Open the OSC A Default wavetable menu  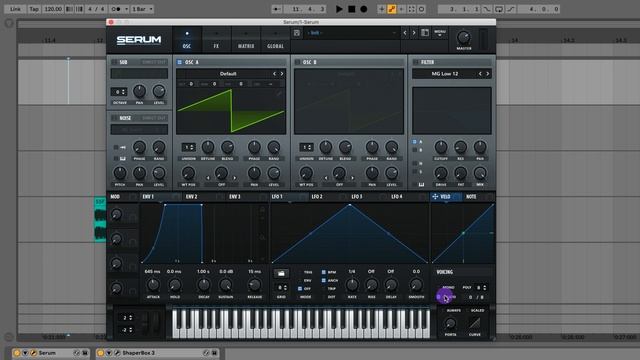click(228, 74)
